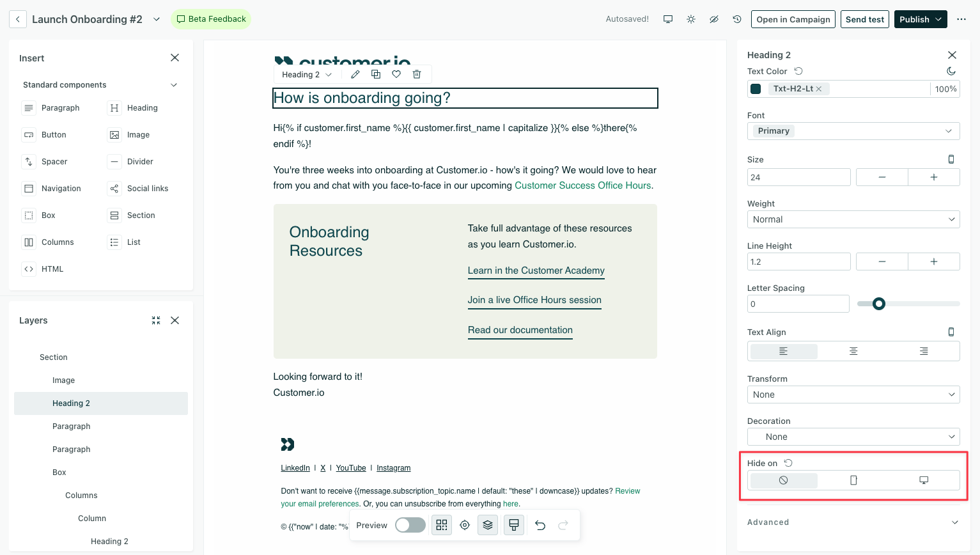Select the Box layer in Layers panel

[x=59, y=473]
